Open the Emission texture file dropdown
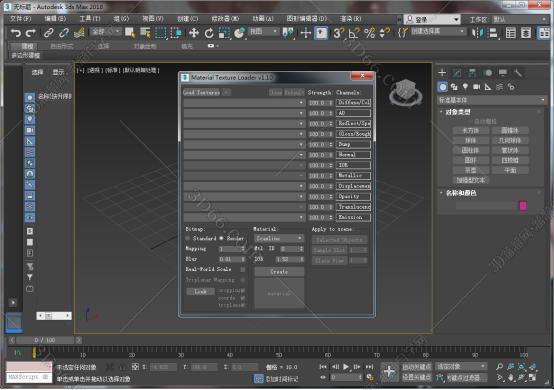Image resolution: width=554 pixels, height=390 pixels. (244, 217)
